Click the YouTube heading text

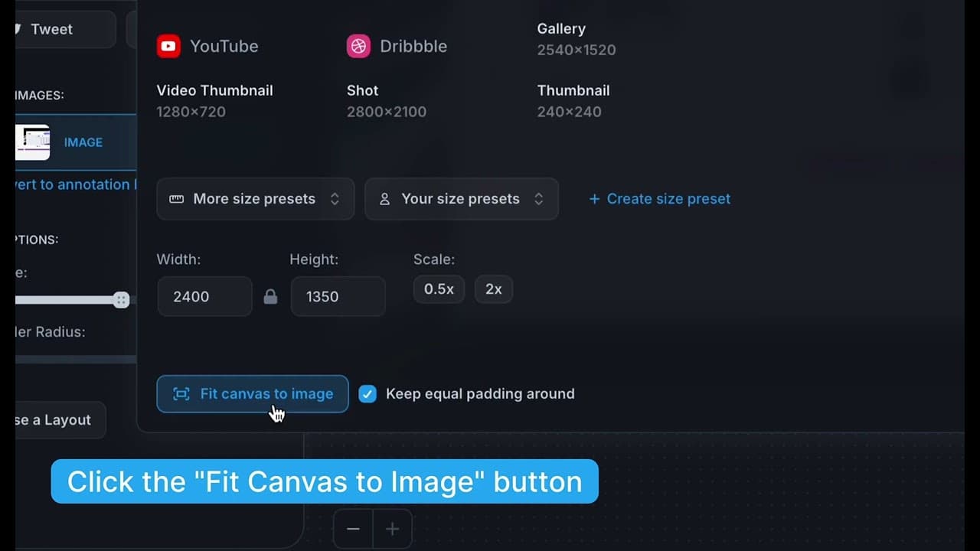224,46
